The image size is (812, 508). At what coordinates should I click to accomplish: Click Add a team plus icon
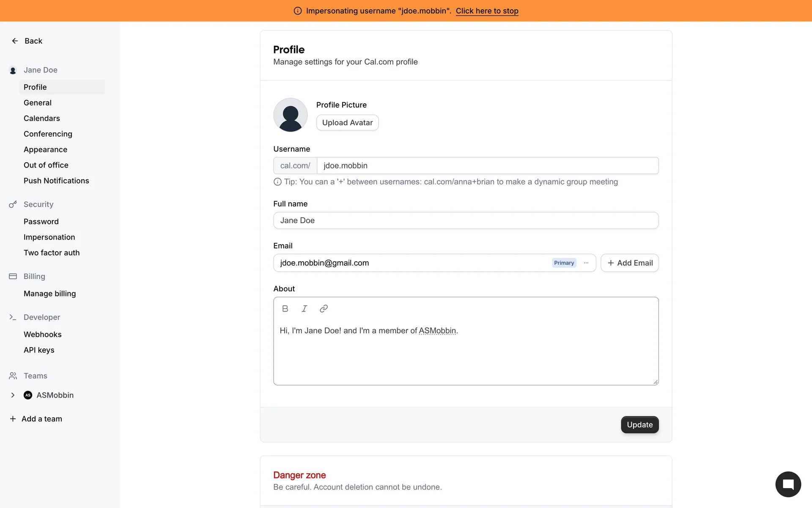[x=13, y=419]
